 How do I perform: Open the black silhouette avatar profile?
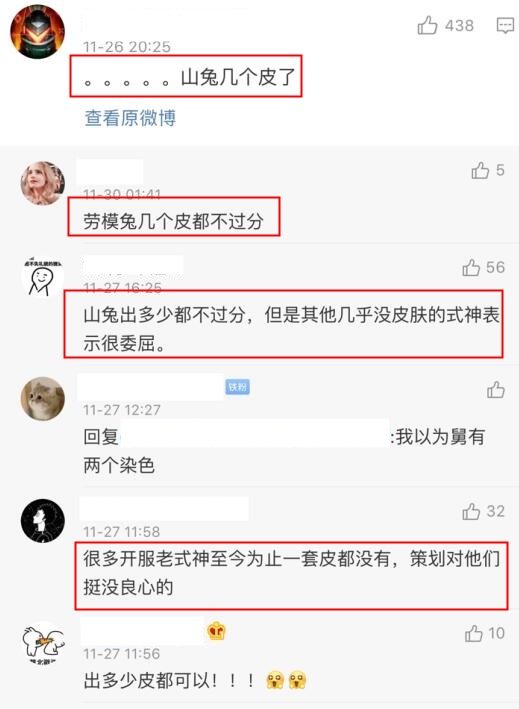(x=43, y=520)
